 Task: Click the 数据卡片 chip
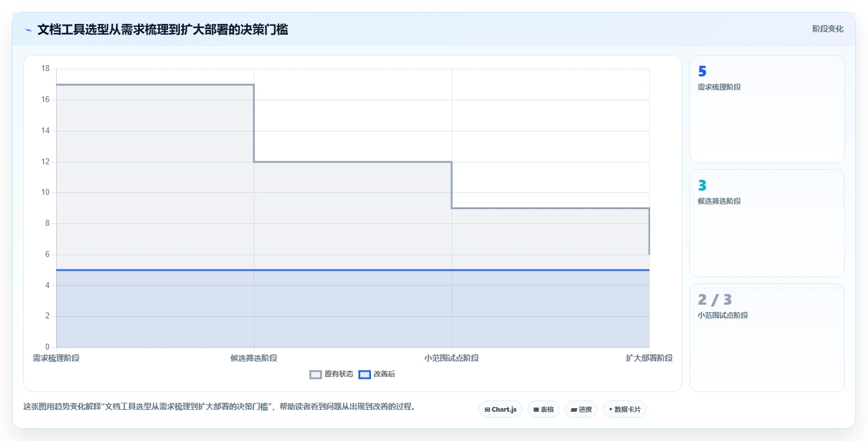(x=624, y=409)
